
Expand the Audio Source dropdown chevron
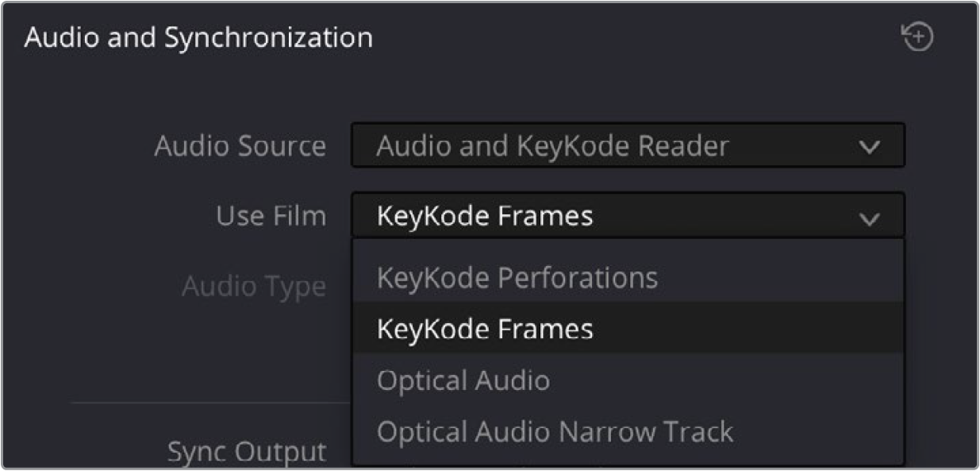(870, 147)
